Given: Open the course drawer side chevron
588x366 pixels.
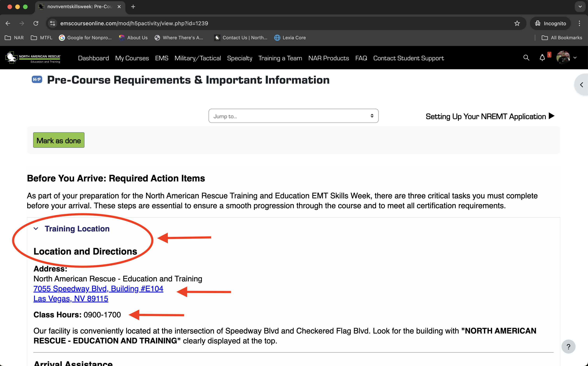Looking at the screenshot, I should pyautogui.click(x=581, y=85).
